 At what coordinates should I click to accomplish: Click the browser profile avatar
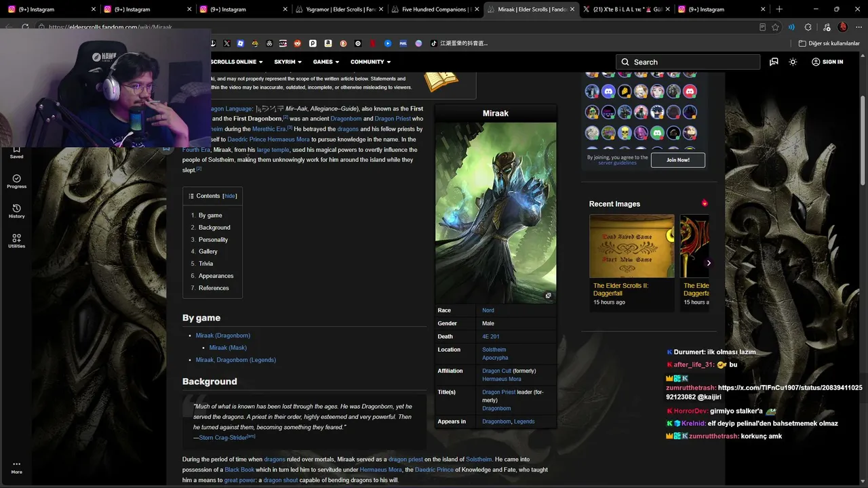tap(843, 27)
